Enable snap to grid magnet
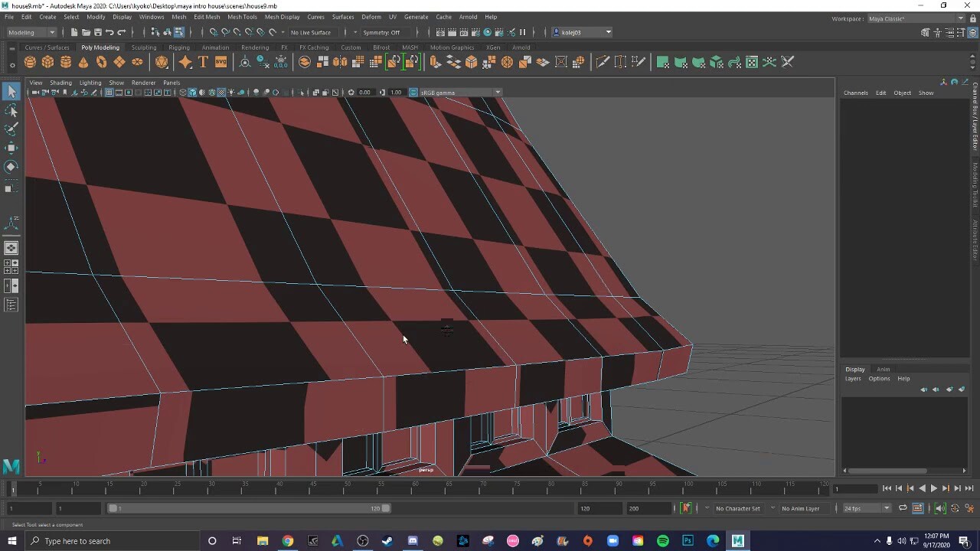Screen dimensions: 980x551 click(212, 32)
